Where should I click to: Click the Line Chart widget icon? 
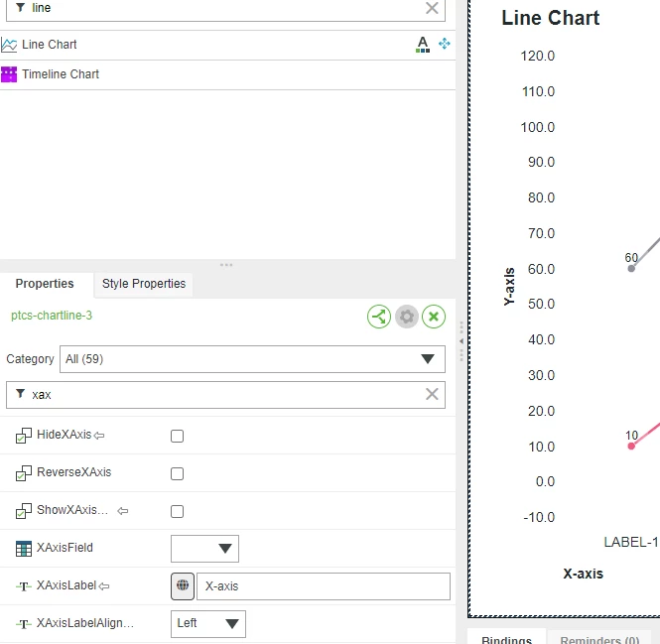pyautogui.click(x=9, y=45)
